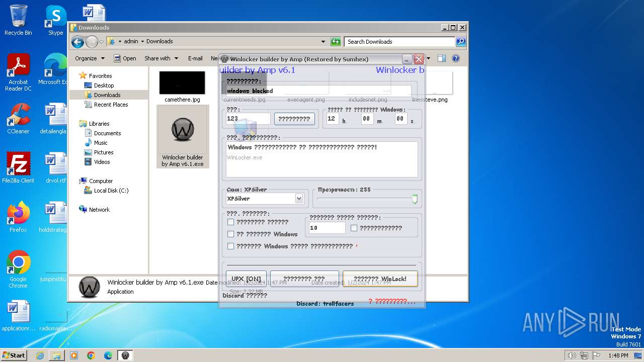Click refresh button beside address bar
Viewport: 644px width, 362px height.
336,42
